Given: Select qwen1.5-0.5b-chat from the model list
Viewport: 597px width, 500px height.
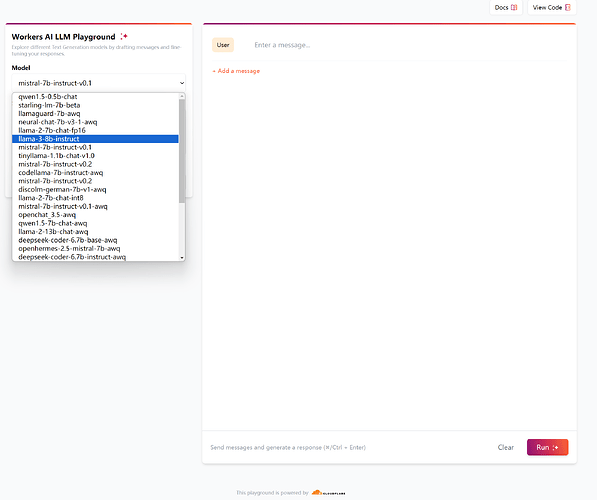Looking at the screenshot, I should click(95, 97).
